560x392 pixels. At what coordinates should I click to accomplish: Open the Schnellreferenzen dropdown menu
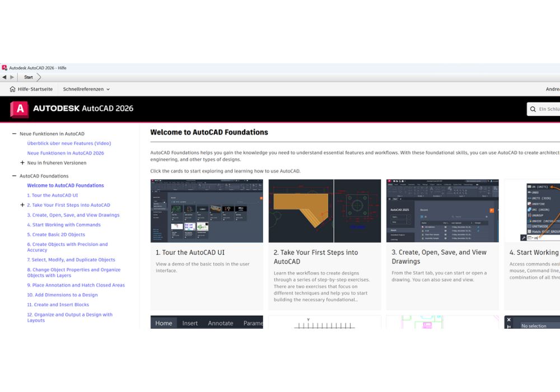tap(86, 89)
